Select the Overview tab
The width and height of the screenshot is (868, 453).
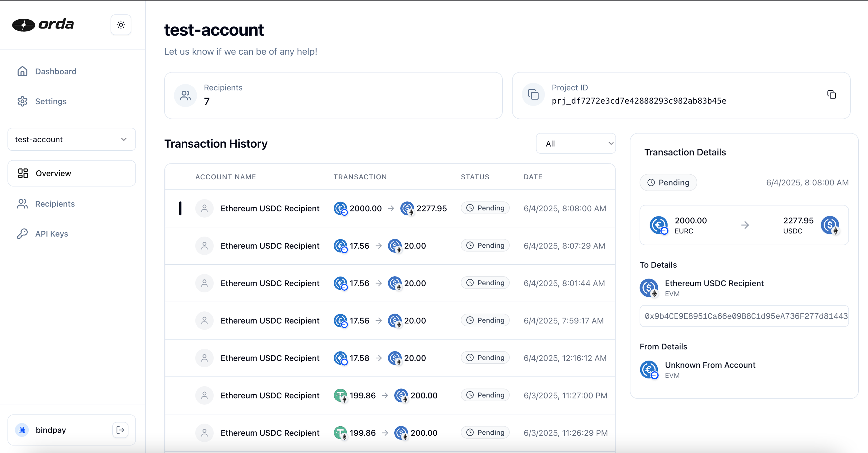[x=71, y=173]
